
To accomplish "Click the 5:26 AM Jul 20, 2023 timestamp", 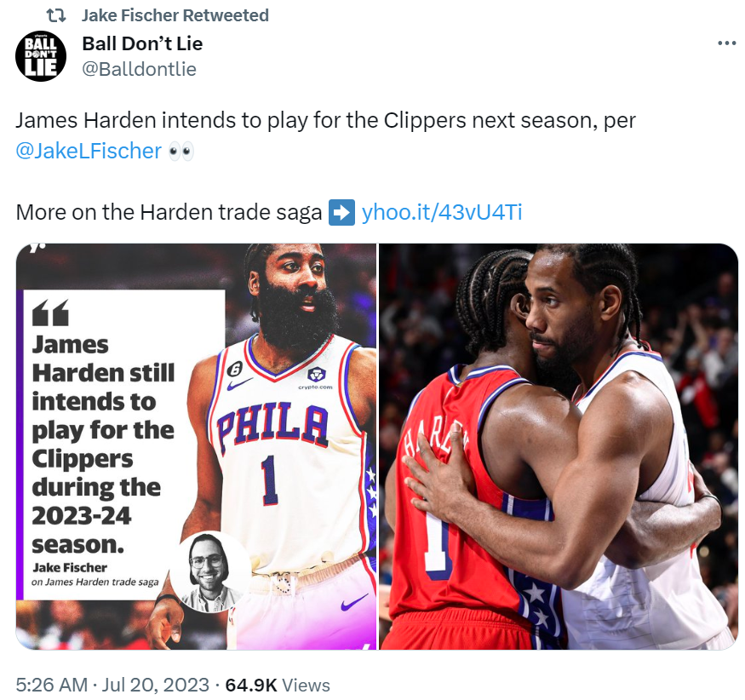I will click(112, 686).
